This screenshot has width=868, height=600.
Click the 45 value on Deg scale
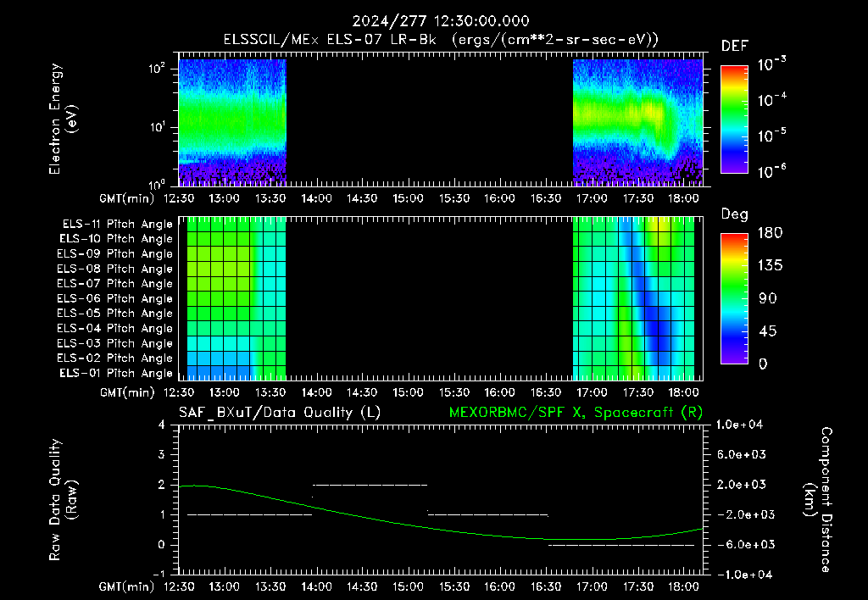pyautogui.click(x=768, y=331)
